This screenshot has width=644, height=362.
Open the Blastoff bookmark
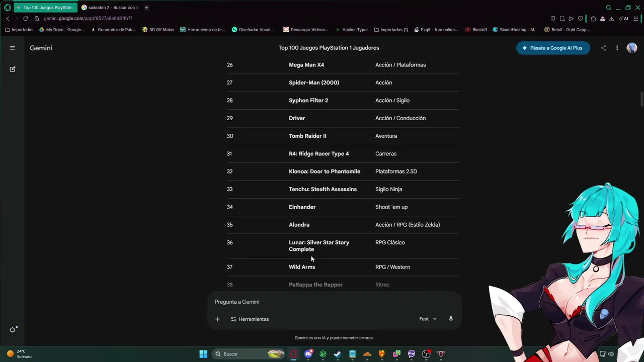476,30
